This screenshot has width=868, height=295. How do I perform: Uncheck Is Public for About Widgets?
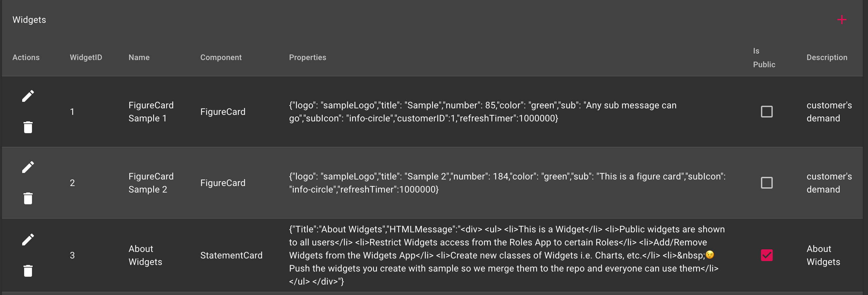767,255
